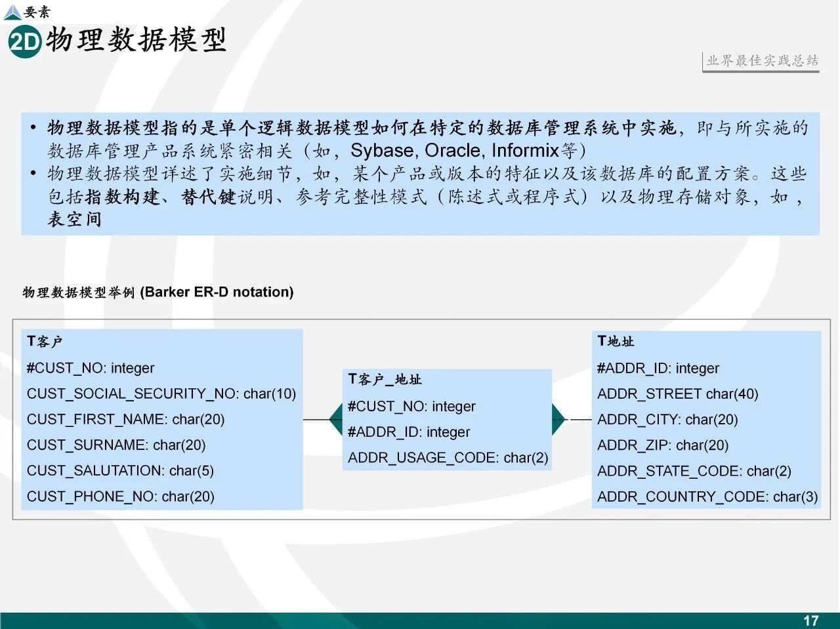840x629 pixels.
Task: Select #ADDR_ID: integer in the T地址 table
Action: (658, 368)
